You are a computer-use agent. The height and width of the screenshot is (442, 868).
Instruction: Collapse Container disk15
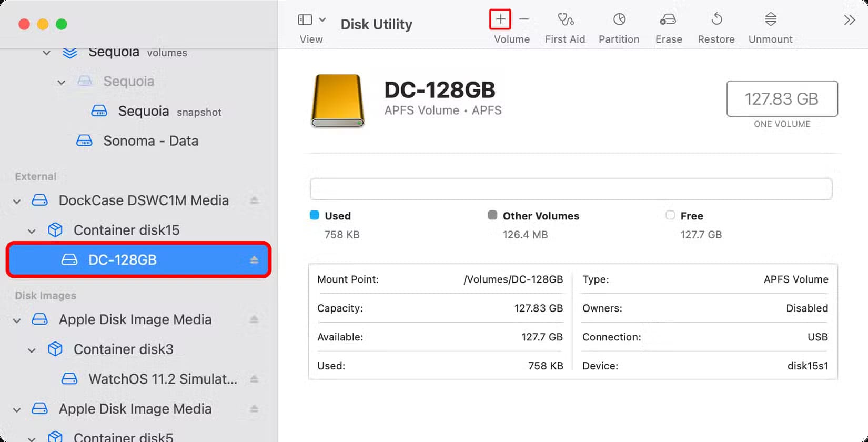pos(32,231)
